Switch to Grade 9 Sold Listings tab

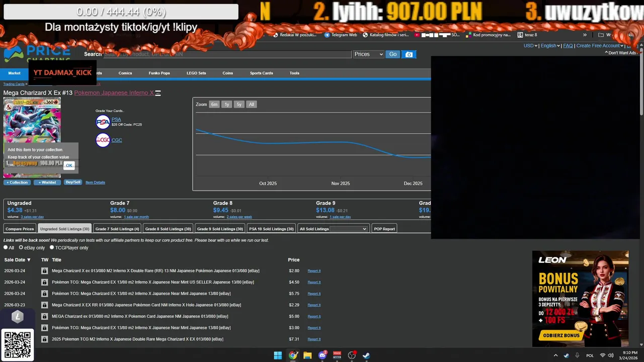click(x=220, y=229)
